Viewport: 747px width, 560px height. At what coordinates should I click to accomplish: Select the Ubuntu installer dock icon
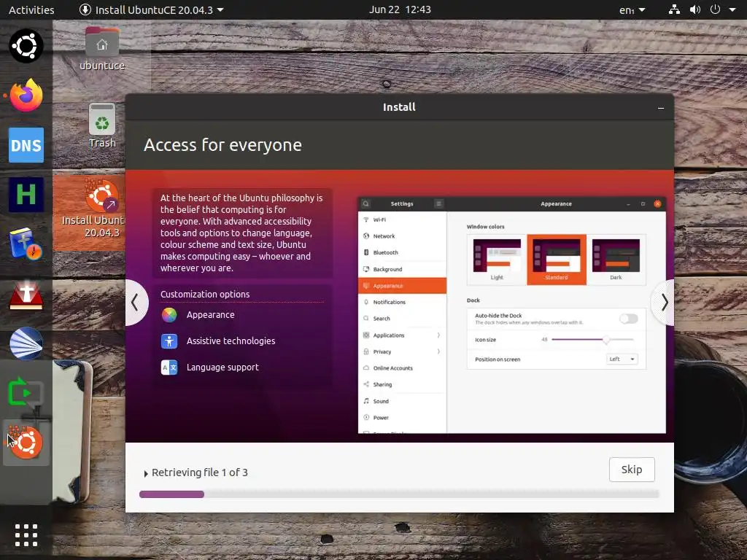tap(26, 443)
